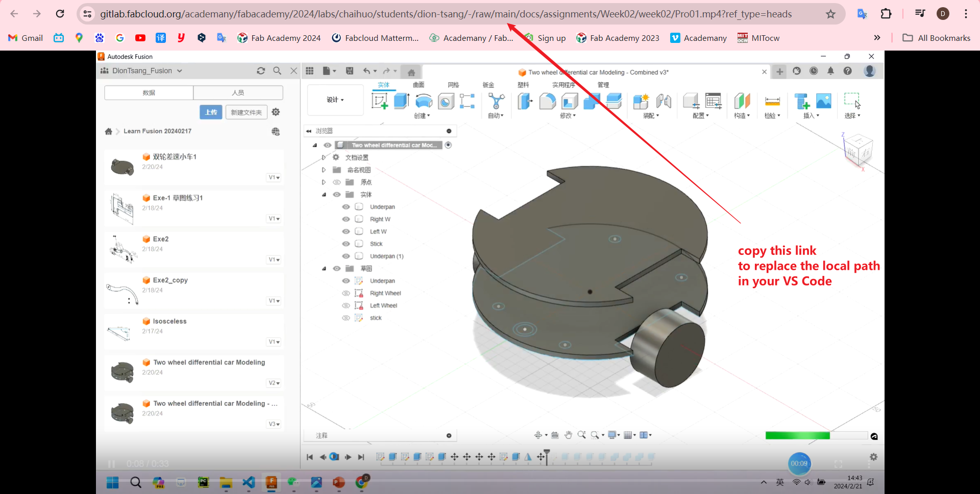Select the Shell tool icon
This screenshot has height=494, width=980.
[x=570, y=101]
